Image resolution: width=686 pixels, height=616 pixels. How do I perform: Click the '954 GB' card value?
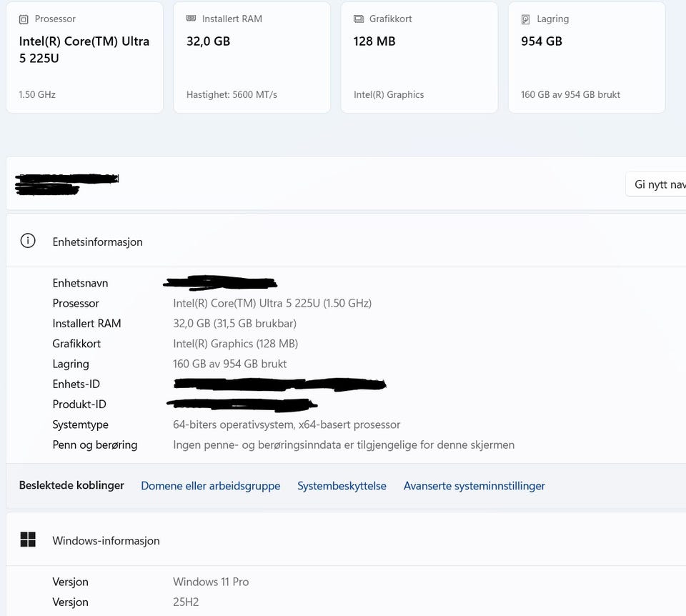tap(542, 41)
